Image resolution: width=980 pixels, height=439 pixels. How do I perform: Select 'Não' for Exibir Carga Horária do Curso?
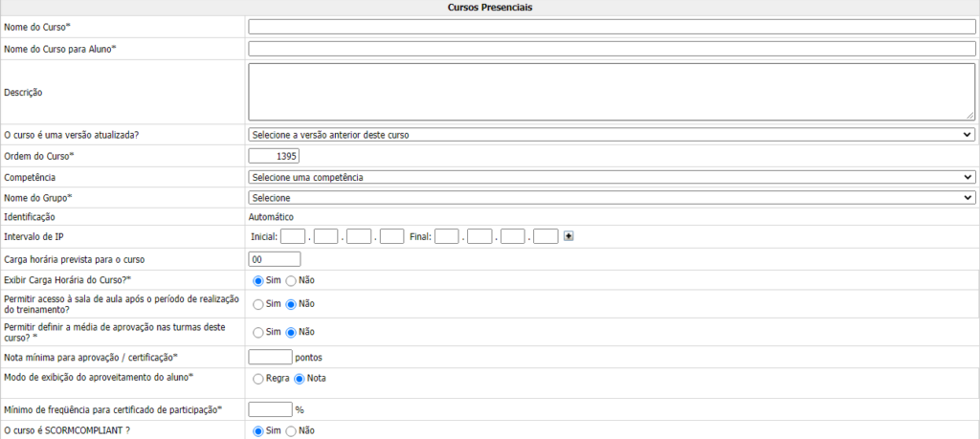(292, 280)
